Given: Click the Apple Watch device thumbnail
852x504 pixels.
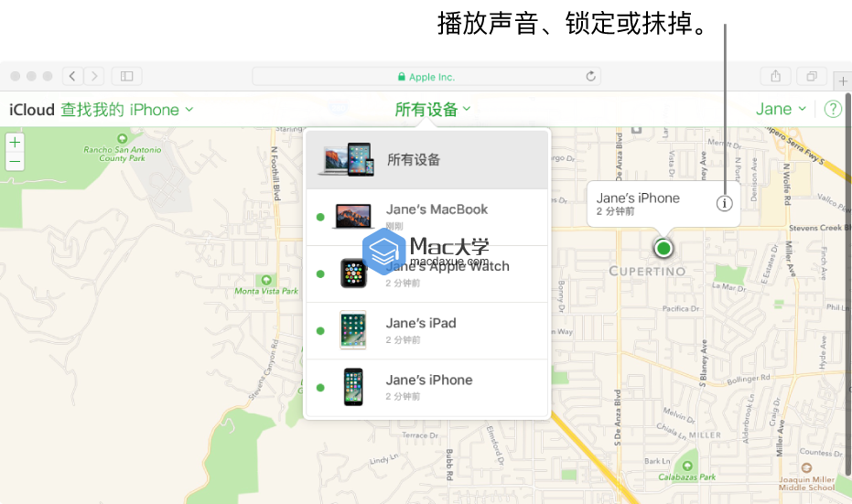Looking at the screenshot, I should click(353, 273).
